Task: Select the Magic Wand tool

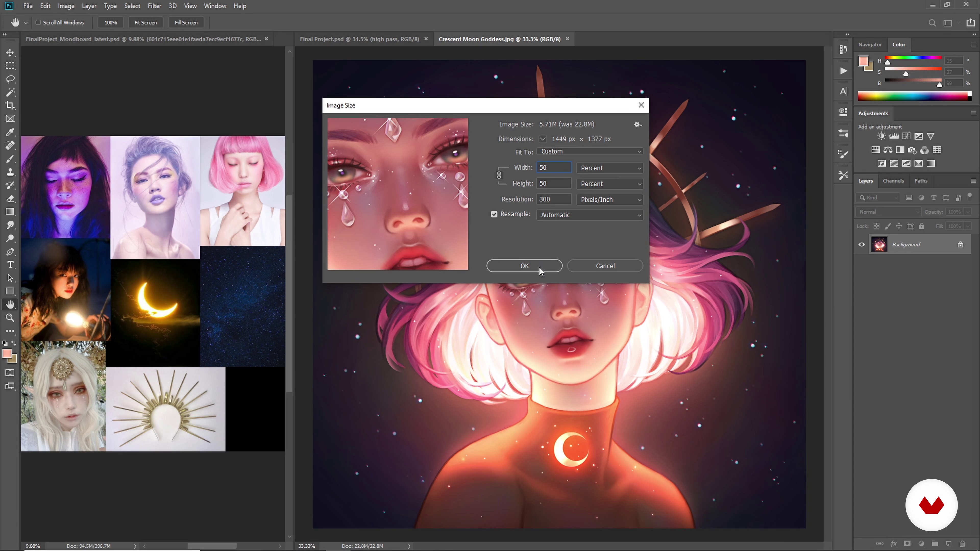Action: (x=10, y=92)
